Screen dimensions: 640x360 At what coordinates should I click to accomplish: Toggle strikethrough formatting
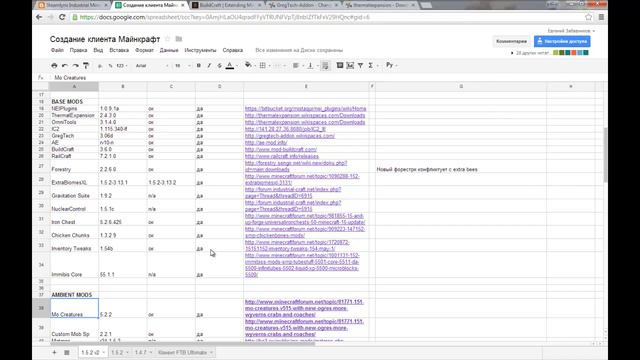(219, 65)
